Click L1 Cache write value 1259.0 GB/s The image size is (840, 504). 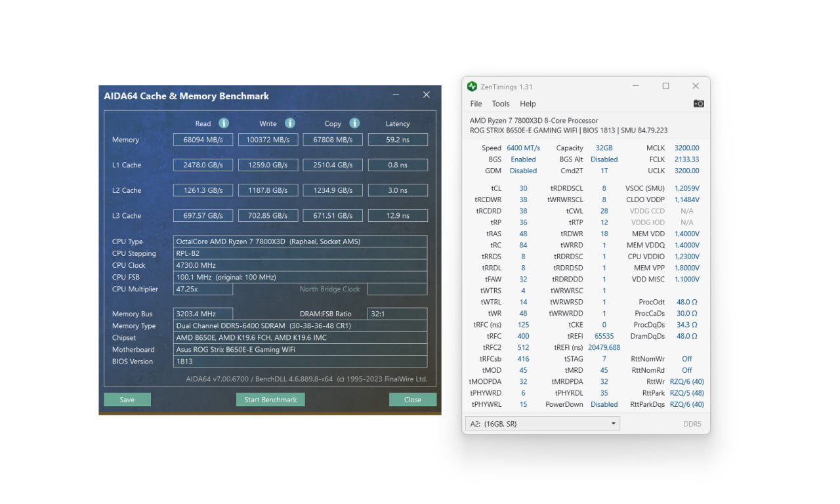pos(268,165)
